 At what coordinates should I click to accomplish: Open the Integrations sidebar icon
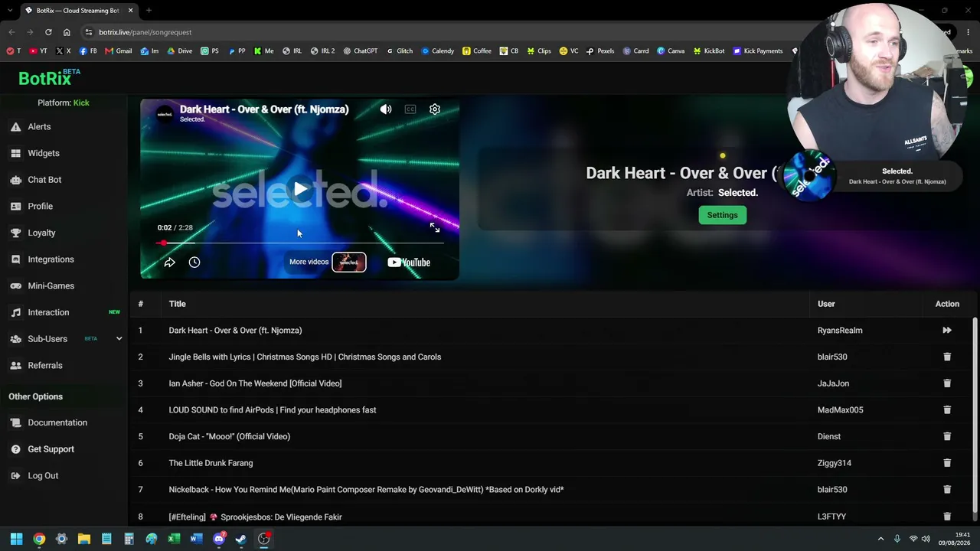click(x=15, y=259)
